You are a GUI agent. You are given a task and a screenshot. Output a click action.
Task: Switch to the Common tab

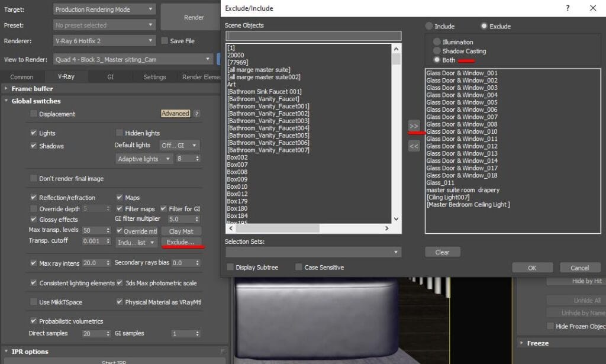pos(22,76)
